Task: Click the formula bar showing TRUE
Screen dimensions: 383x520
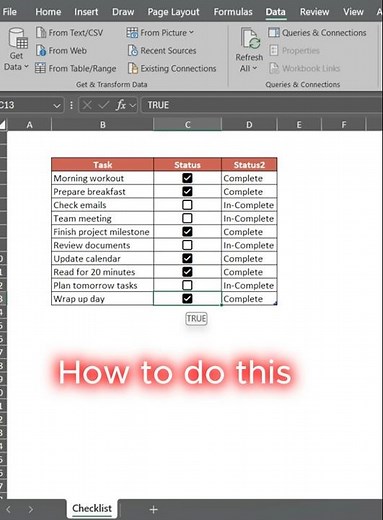Action: pos(261,105)
